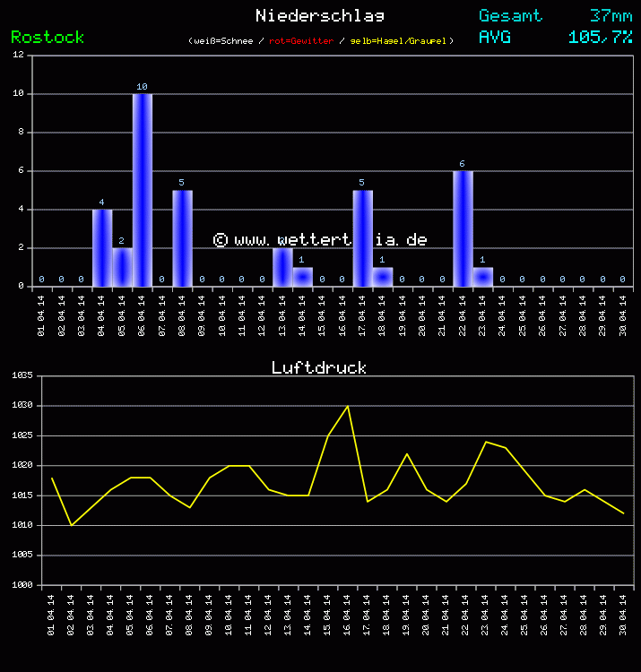Click the Niederschlag chart title
The width and height of the screenshot is (641, 672).
coord(320,15)
